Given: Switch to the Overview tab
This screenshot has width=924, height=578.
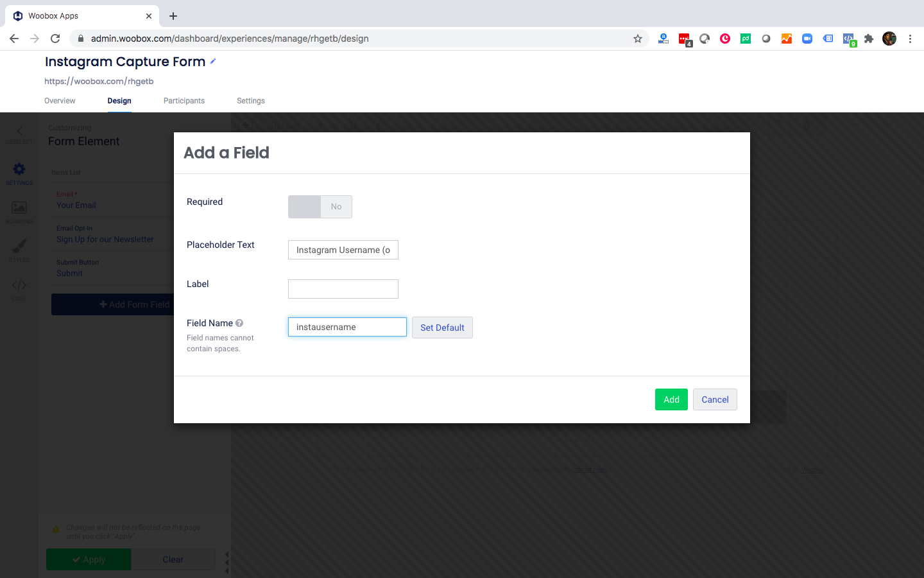Looking at the screenshot, I should pos(60,101).
